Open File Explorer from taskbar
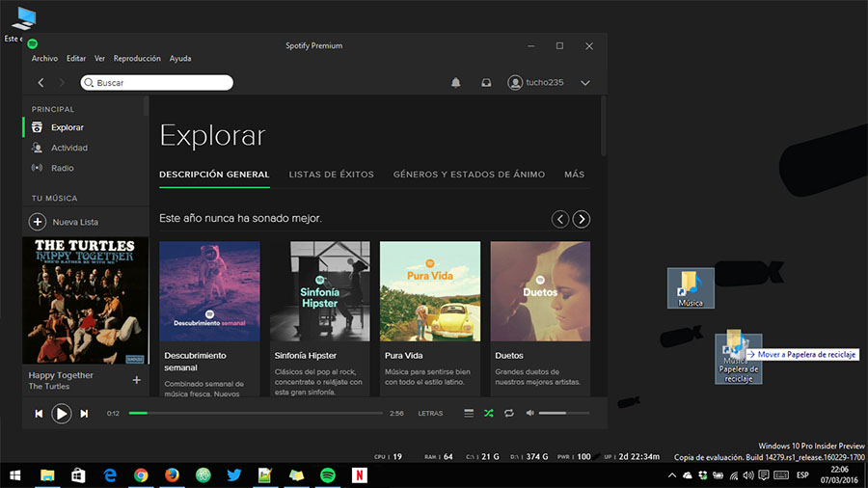This screenshot has width=868, height=488. [x=47, y=475]
